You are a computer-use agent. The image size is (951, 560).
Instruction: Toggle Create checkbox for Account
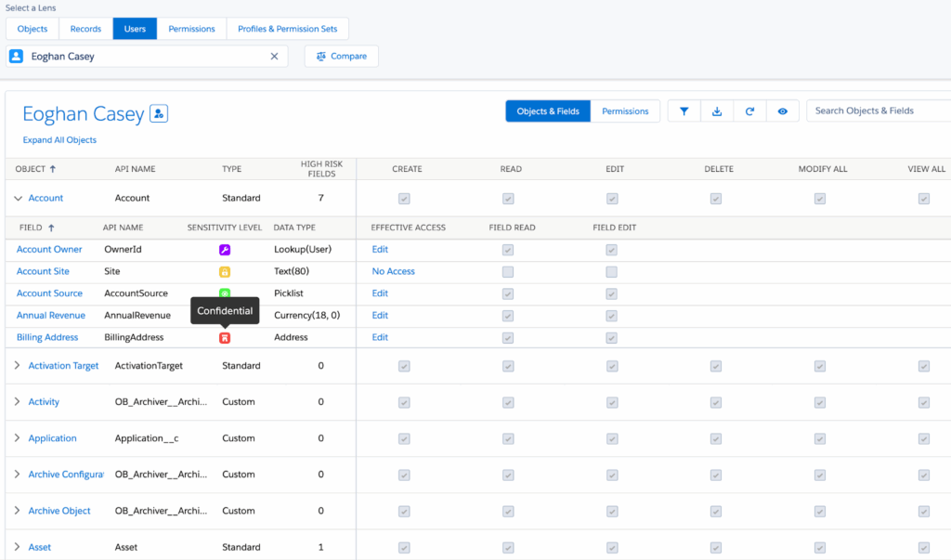click(404, 199)
